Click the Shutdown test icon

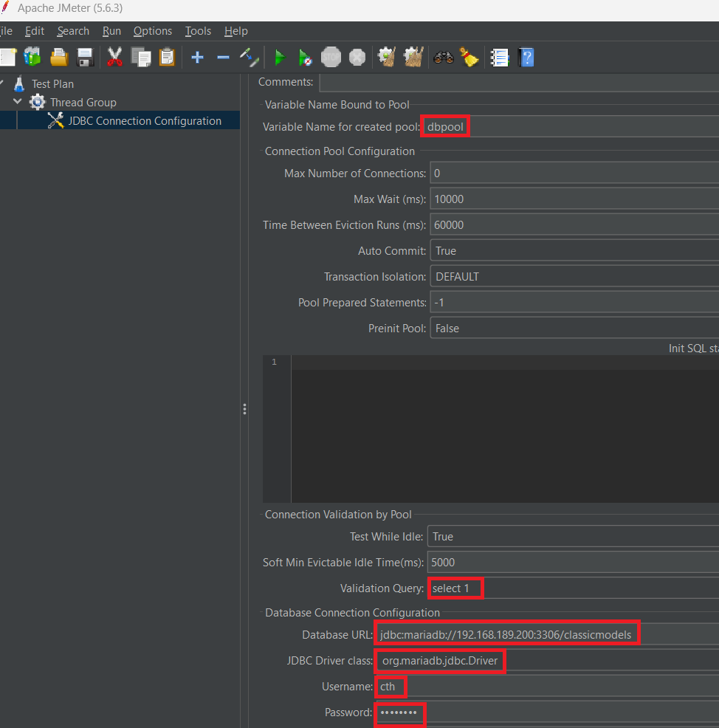tap(357, 58)
